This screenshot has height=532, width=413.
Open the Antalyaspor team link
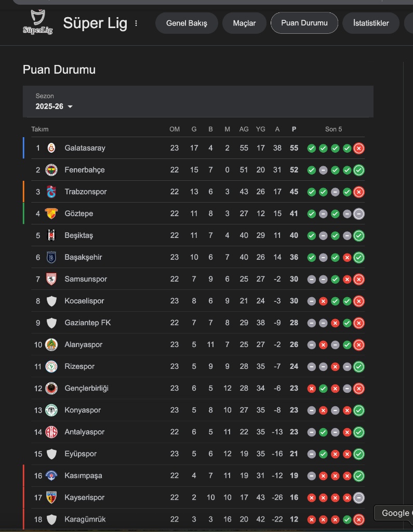pos(84,432)
